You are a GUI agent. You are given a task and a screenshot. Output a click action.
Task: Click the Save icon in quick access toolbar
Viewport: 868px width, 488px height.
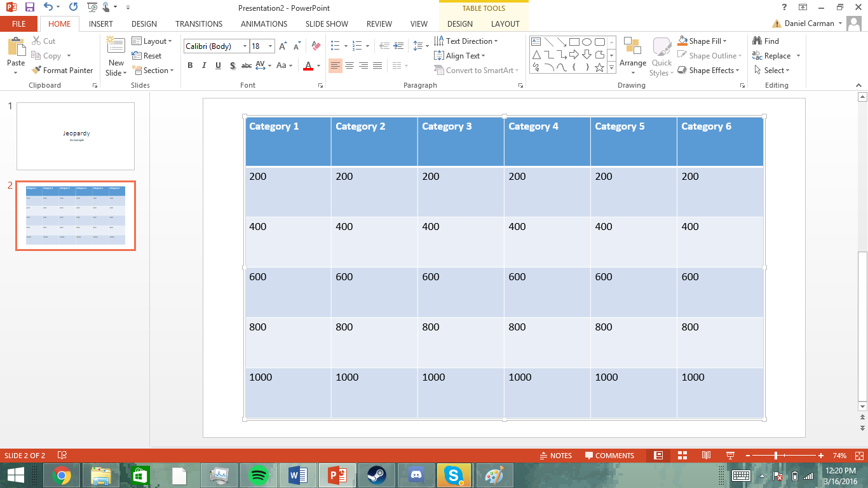coord(30,8)
